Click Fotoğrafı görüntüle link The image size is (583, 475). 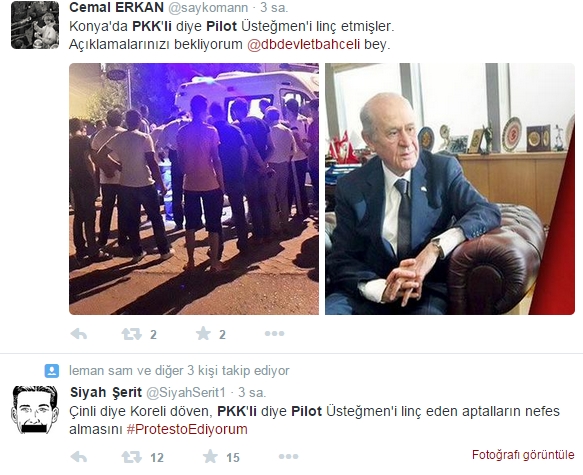(523, 455)
